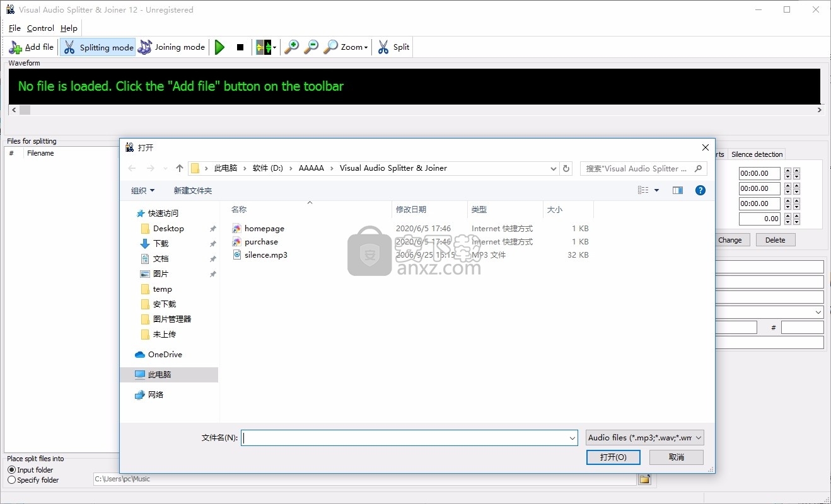Zoom in with the plus magnifier icon

point(291,47)
